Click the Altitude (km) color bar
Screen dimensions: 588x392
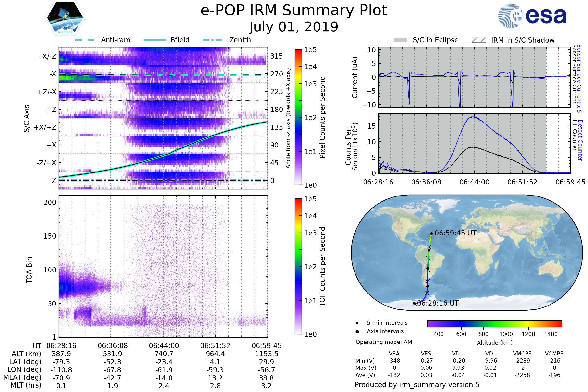pyautogui.click(x=494, y=324)
